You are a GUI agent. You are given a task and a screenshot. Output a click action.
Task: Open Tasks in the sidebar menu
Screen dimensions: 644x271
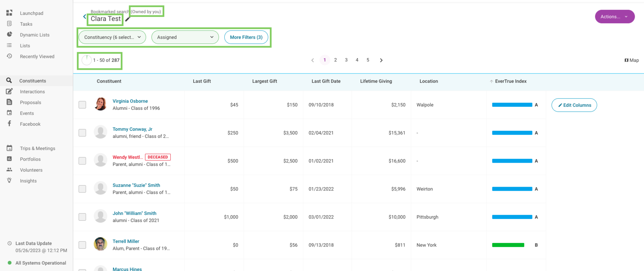[x=26, y=24]
